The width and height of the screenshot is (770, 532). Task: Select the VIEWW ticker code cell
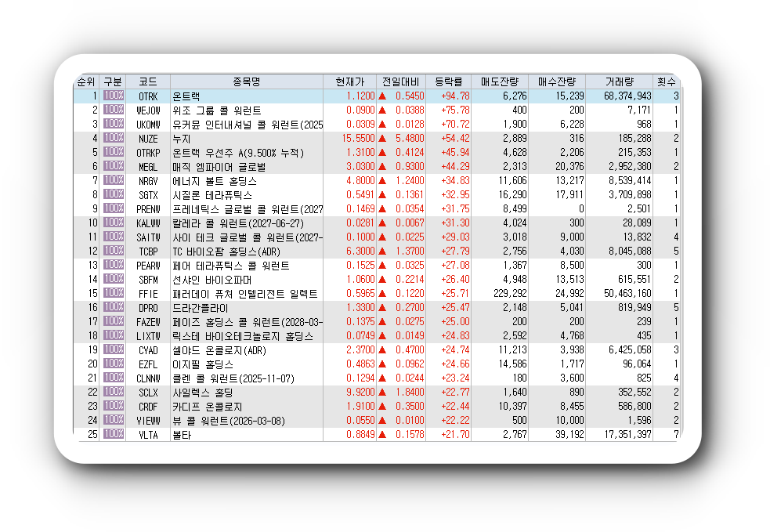click(x=148, y=421)
